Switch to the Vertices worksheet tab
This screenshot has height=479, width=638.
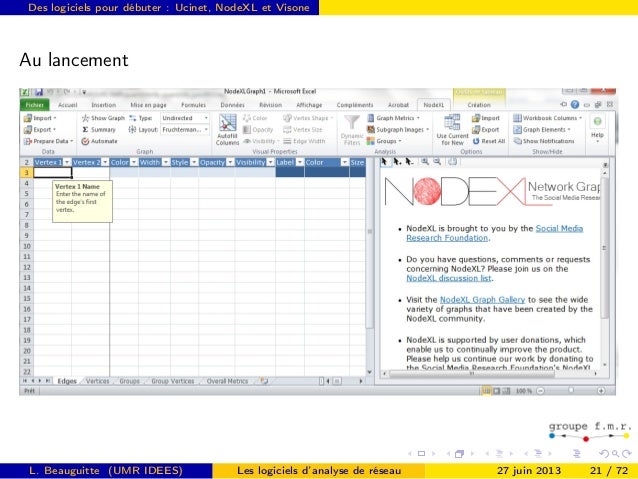98,381
